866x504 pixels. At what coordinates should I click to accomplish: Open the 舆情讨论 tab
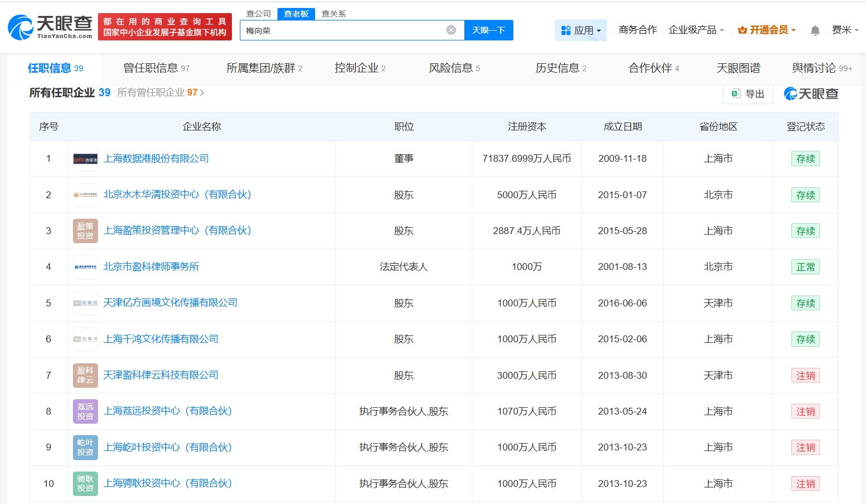822,68
